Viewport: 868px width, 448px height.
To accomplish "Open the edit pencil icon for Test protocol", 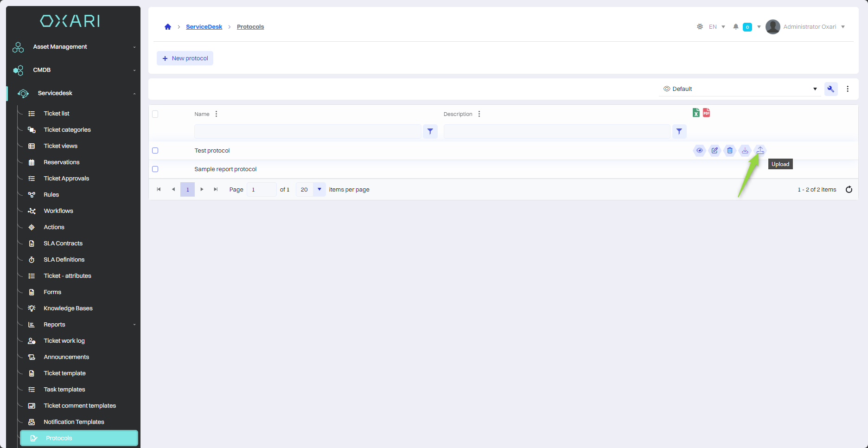I will [x=715, y=150].
